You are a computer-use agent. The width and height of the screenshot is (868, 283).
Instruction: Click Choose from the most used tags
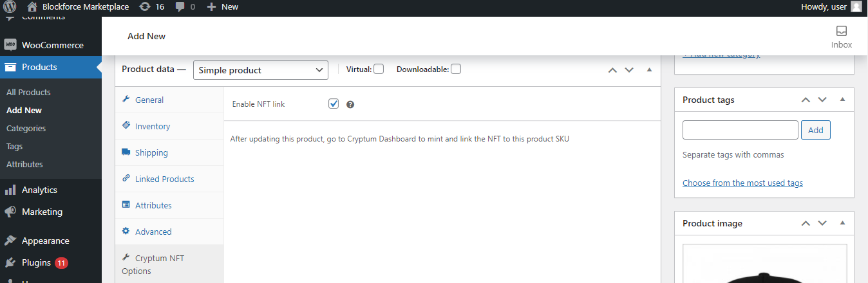point(742,183)
